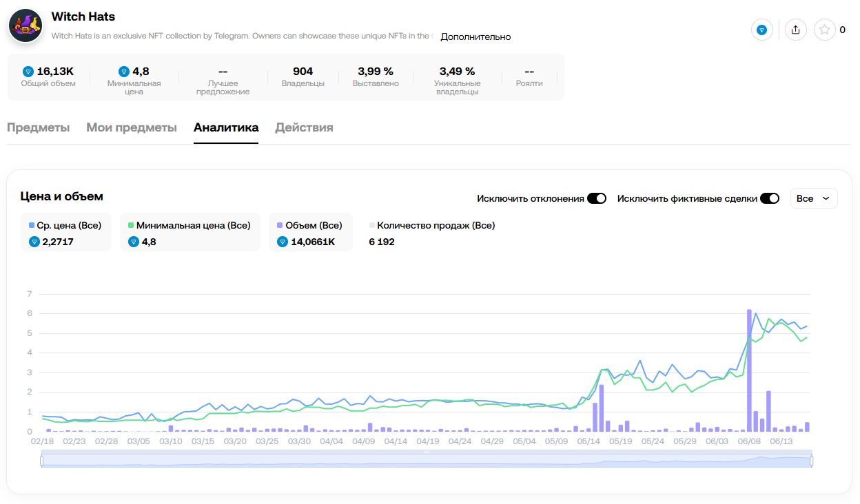Click TON icon beside volume 14,0661K

point(282,242)
